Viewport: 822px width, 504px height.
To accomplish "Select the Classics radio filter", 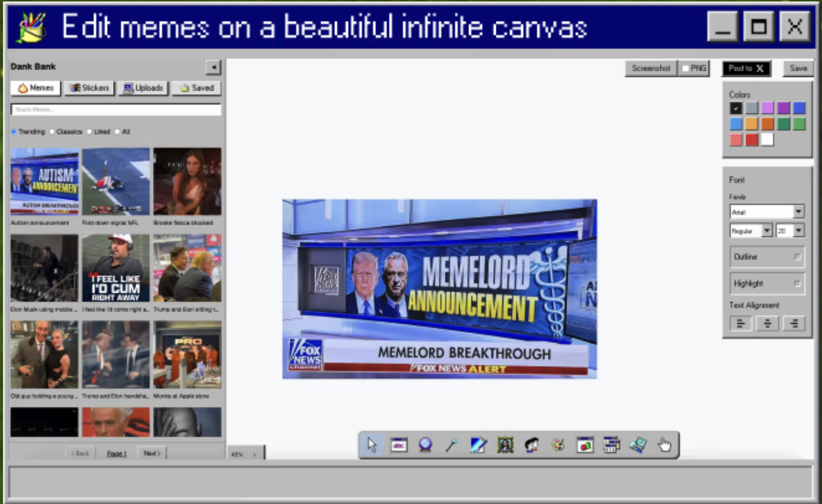I will pyautogui.click(x=52, y=132).
